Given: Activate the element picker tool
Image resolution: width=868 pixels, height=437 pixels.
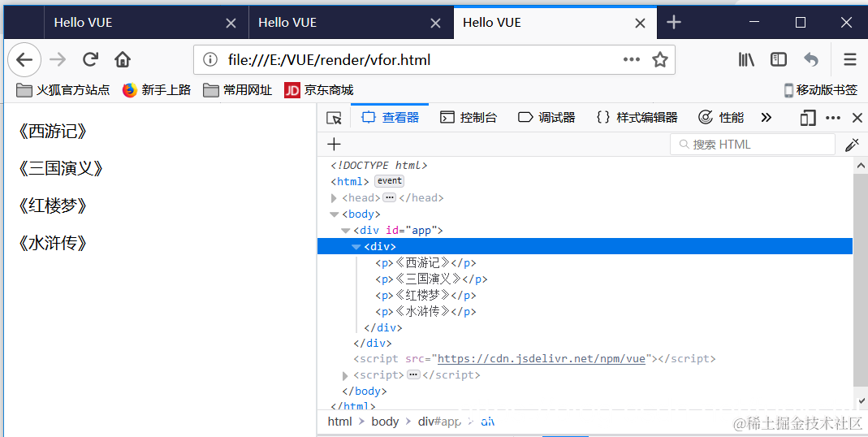Looking at the screenshot, I should (334, 118).
